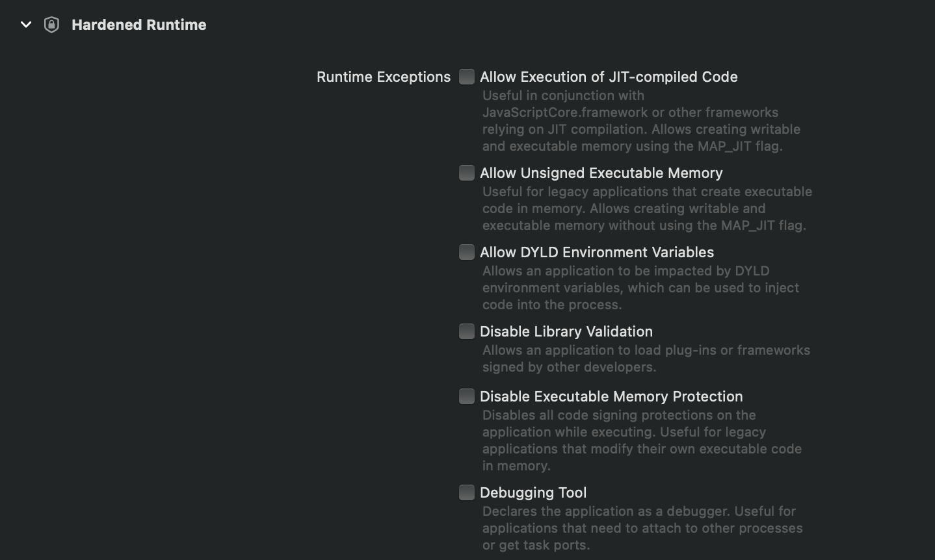Tick the Allow Unsigned Executable Memory checkbox
Screen dimensions: 935x560
[x=467, y=173]
